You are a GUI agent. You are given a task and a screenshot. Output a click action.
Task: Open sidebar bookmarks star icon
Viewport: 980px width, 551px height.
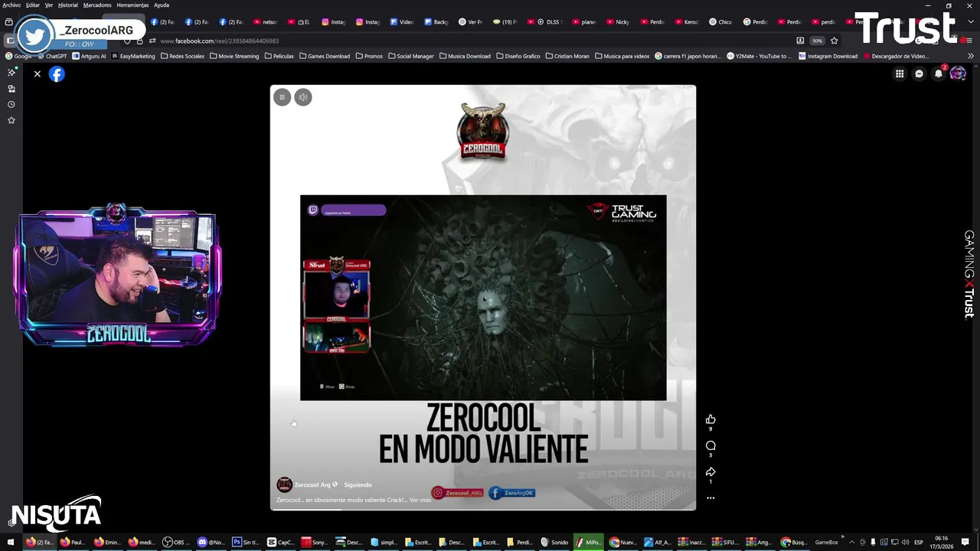(x=11, y=120)
